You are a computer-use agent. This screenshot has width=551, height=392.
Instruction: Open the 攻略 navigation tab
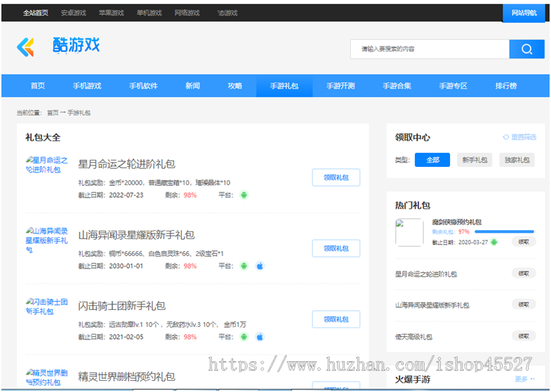click(234, 86)
